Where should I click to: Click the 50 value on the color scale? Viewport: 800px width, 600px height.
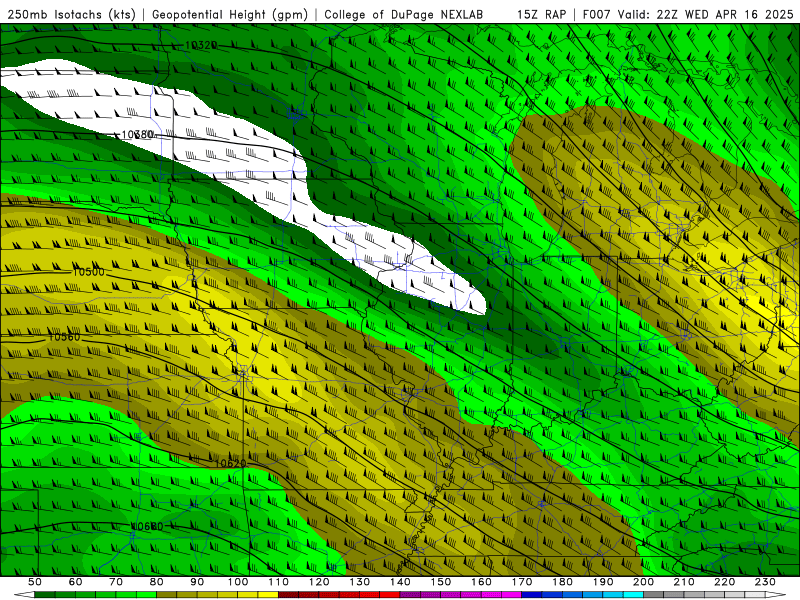click(35, 582)
